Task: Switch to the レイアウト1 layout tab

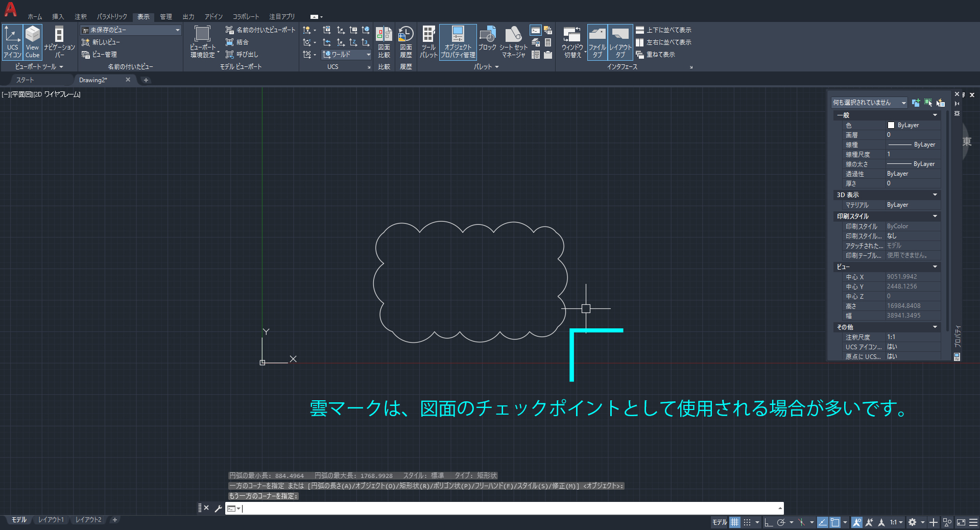Action: coord(51,520)
